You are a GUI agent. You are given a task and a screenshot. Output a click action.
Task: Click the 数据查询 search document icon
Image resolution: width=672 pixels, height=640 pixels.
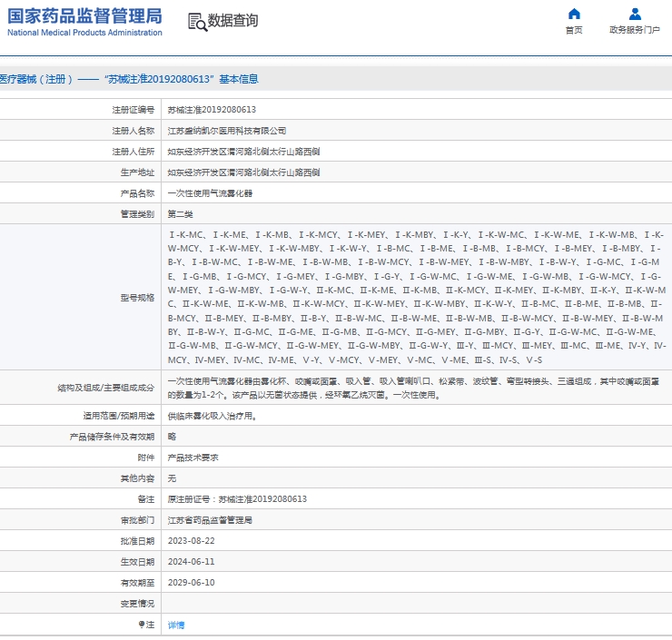(x=198, y=22)
